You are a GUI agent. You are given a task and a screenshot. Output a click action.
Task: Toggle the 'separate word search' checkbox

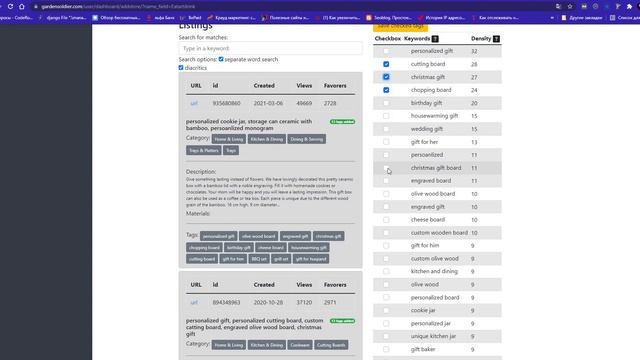(221, 59)
